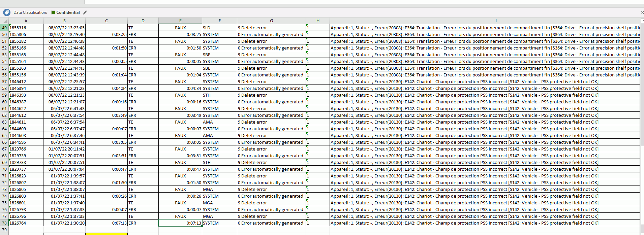
Task: Click column C duration 0:04:34
Action: pyautogui.click(x=106, y=88)
